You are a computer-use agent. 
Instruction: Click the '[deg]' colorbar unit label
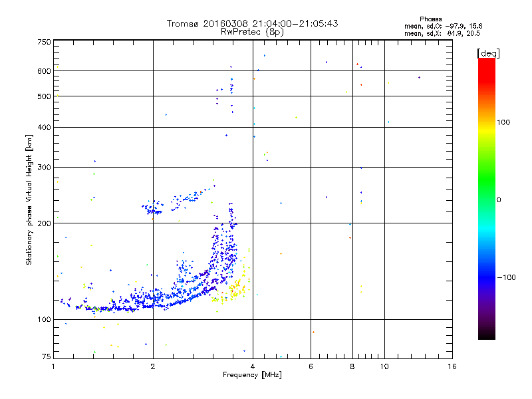[488, 53]
